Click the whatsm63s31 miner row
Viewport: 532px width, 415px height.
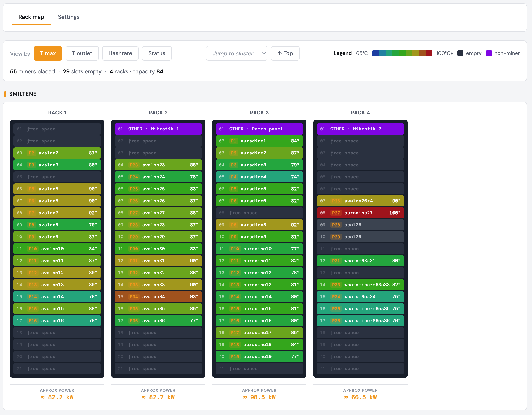pos(360,261)
